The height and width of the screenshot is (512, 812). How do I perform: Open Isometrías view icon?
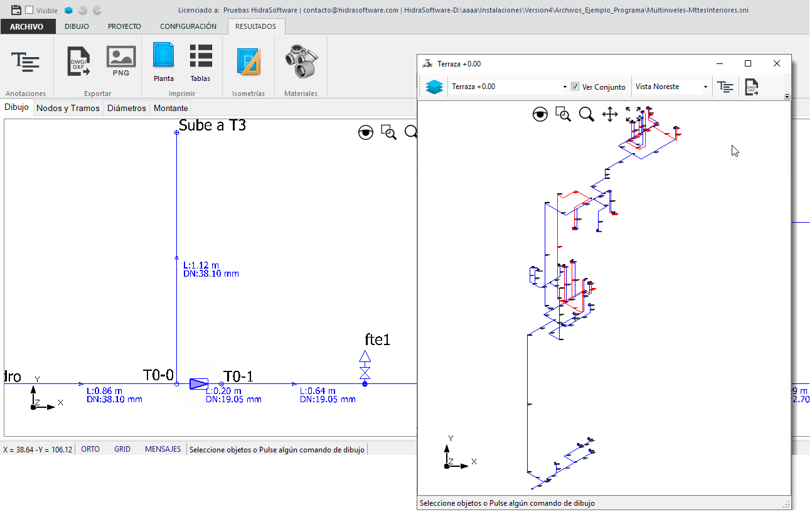pyautogui.click(x=248, y=61)
